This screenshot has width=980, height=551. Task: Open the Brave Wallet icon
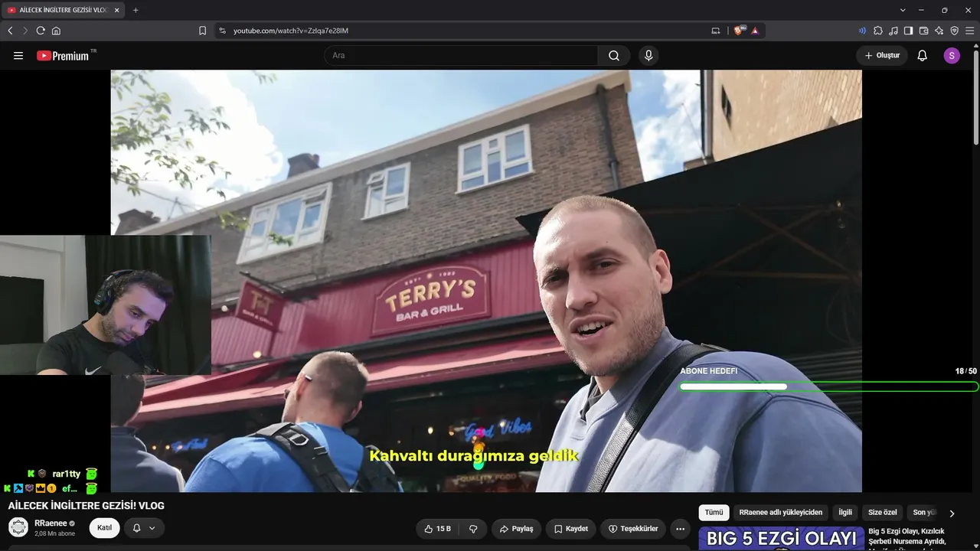pos(923,31)
